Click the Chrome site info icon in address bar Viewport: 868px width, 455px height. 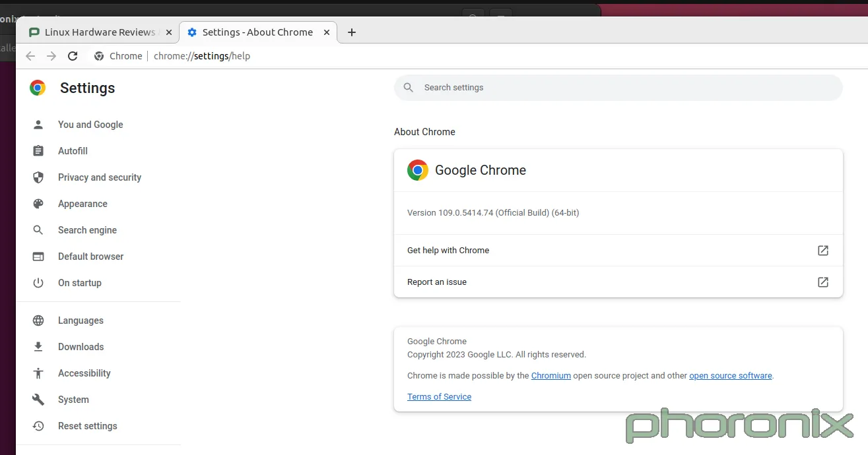click(x=99, y=56)
